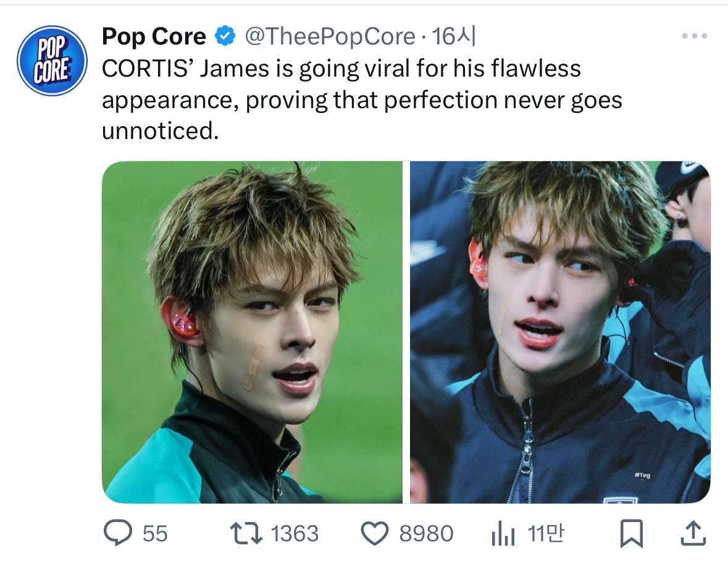Toggle the repost arrows icon
This screenshot has width=728, height=569.
click(x=246, y=534)
